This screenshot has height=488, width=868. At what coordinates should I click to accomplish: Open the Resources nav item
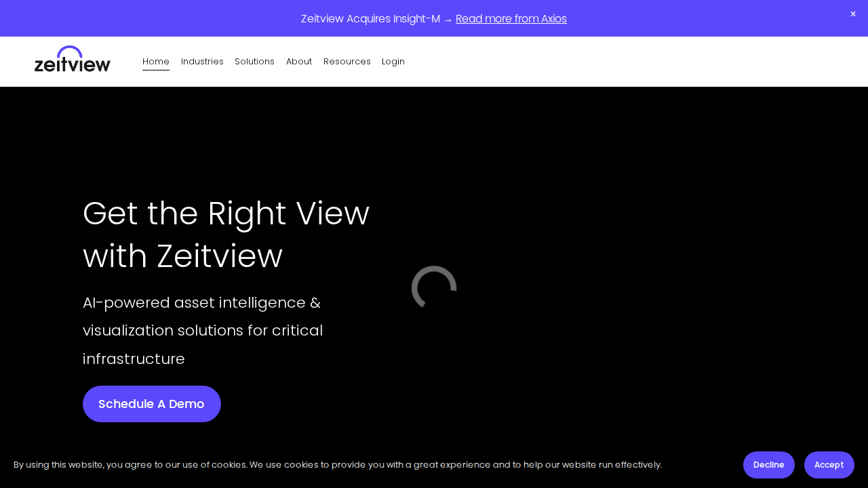point(347,62)
